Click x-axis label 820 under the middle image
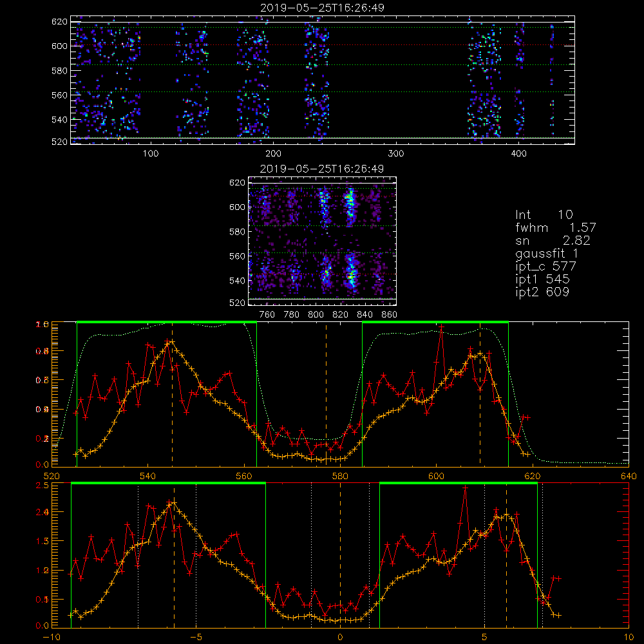644x644 pixels. [340, 315]
